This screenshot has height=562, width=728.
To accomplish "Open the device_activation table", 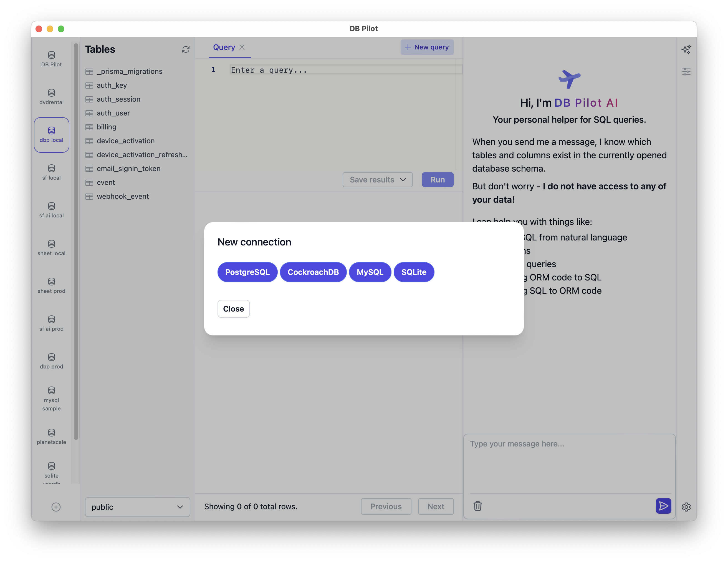I will click(137, 141).
